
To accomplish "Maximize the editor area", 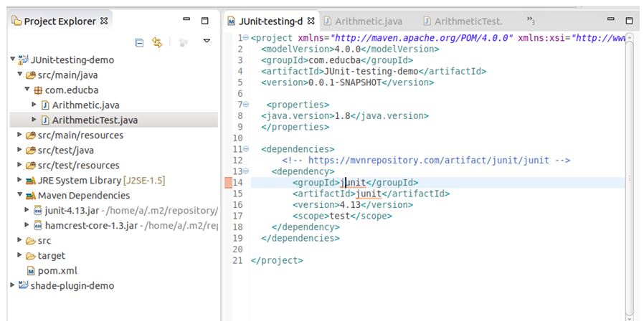I will click(x=629, y=21).
